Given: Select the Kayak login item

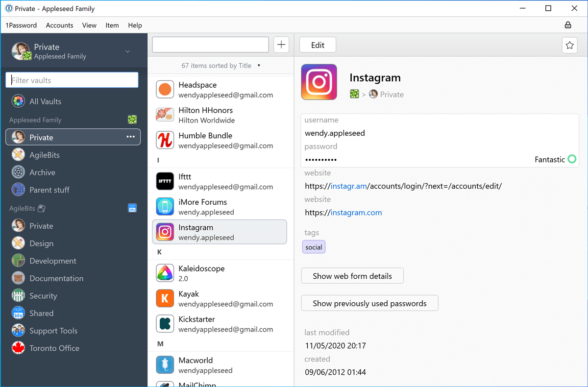Looking at the screenshot, I should click(x=220, y=298).
